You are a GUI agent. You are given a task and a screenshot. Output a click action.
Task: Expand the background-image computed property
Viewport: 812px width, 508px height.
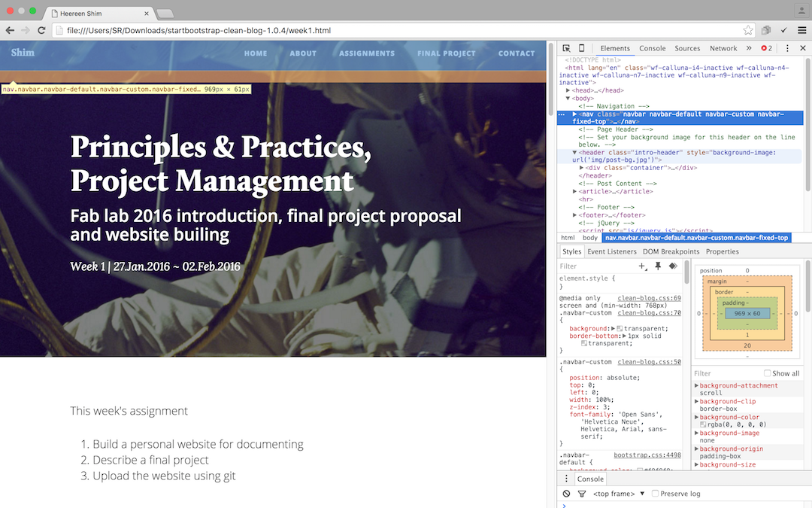(696, 433)
